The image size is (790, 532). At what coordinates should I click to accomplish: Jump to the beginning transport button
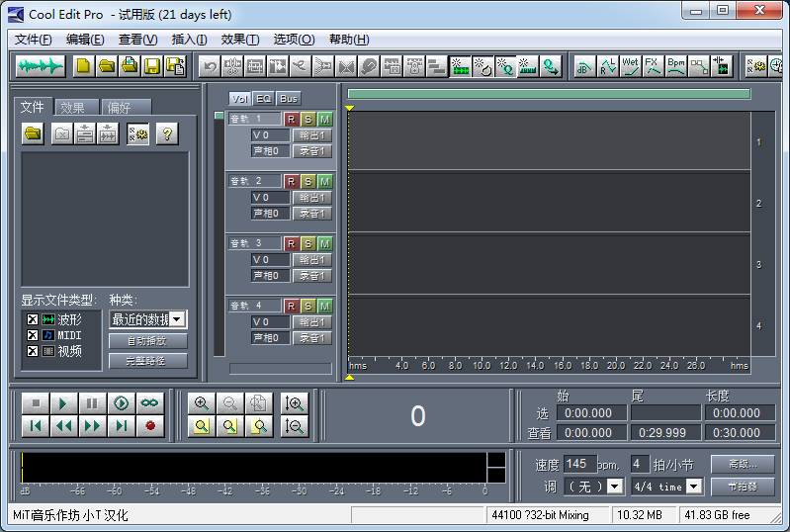36,426
